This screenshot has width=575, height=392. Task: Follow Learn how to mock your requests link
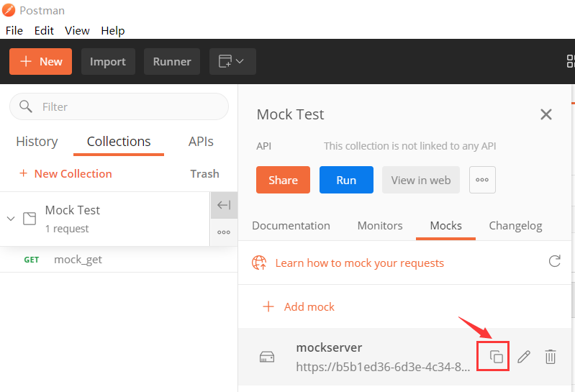(359, 263)
